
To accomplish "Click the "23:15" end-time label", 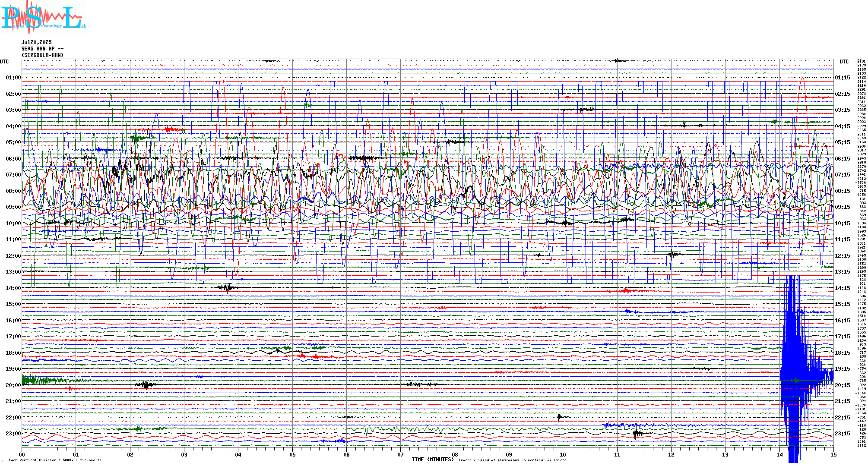I will (x=843, y=434).
